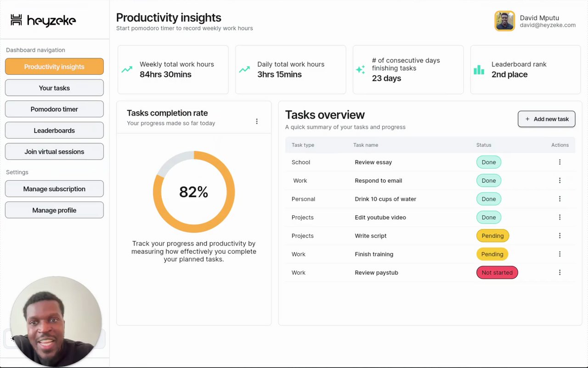588x368 pixels.
Task: Click the Not started status badge
Action: (x=497, y=273)
